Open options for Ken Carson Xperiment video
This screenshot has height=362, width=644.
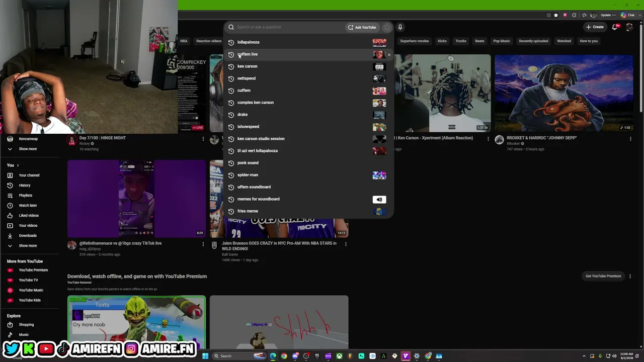pos(488,139)
